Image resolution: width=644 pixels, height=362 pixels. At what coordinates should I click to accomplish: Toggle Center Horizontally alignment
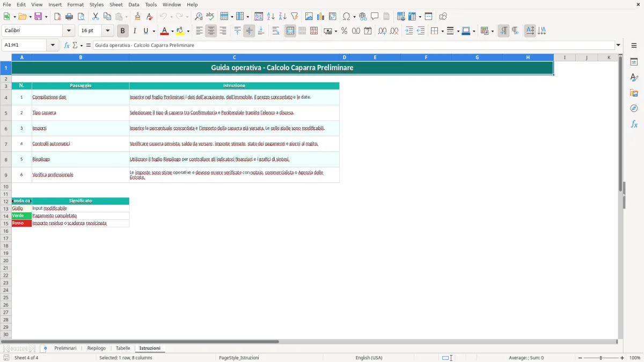[x=211, y=31]
